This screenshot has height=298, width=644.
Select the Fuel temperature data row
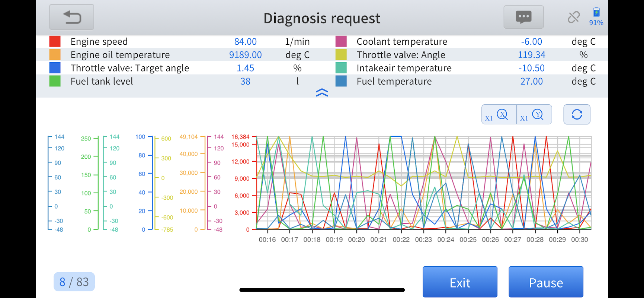point(394,81)
